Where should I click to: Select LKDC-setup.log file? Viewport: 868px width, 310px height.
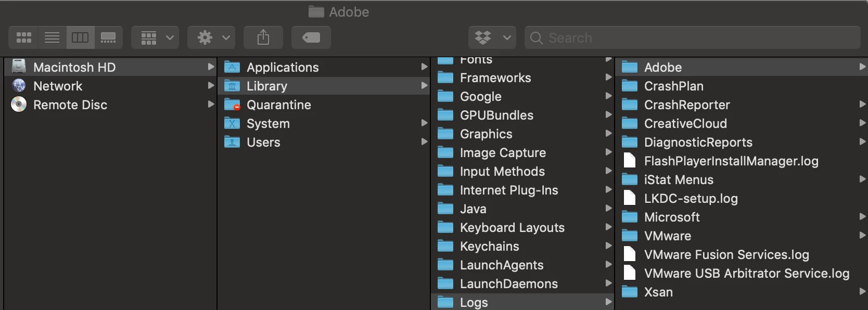[x=742, y=198]
